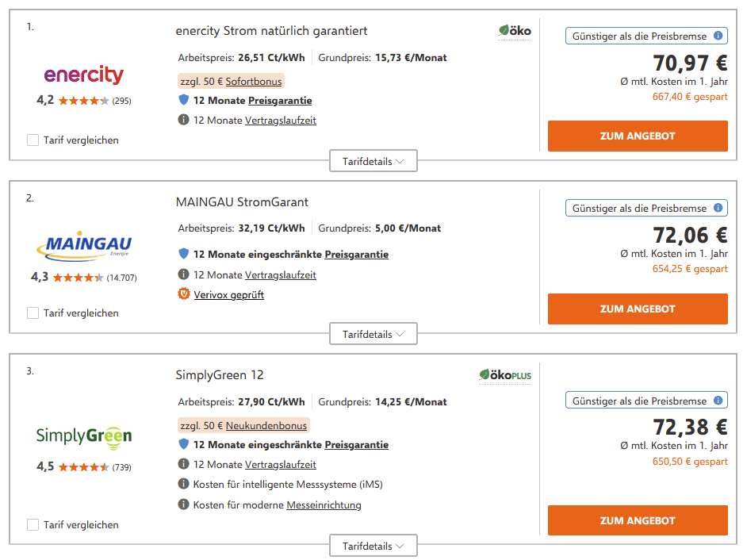Click shield icon of enercity Preisgarantie
Viewport: 747px width, 560px height.
183,100
